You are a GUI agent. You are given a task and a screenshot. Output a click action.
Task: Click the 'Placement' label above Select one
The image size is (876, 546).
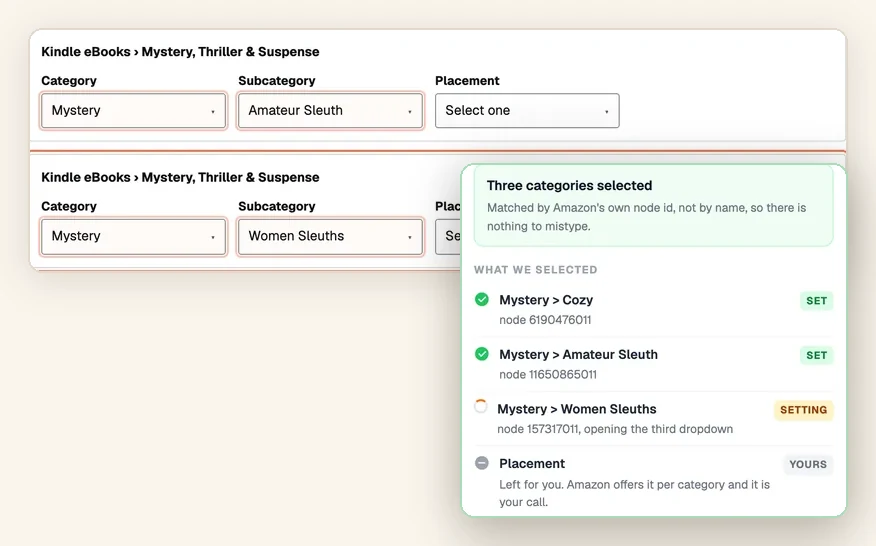pos(467,81)
